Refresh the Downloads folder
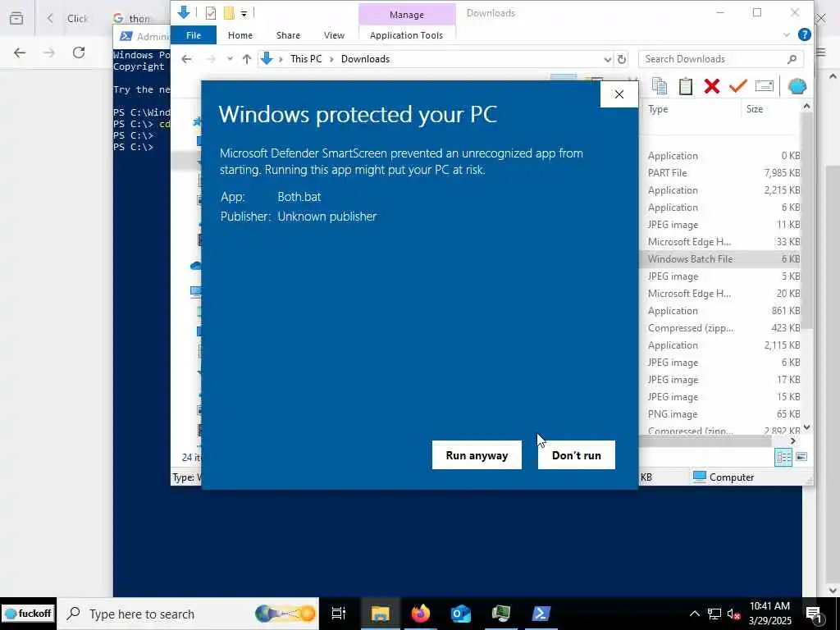This screenshot has width=840, height=630. [622, 59]
